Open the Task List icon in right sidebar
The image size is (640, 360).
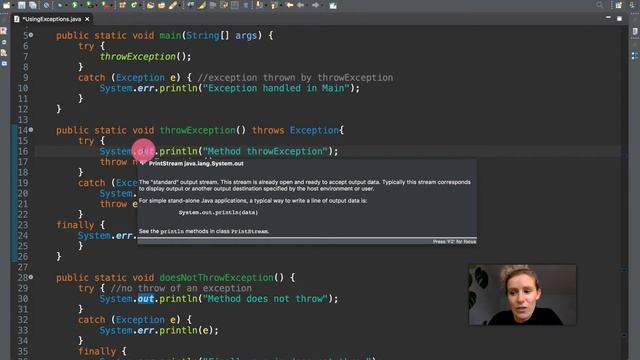635,31
